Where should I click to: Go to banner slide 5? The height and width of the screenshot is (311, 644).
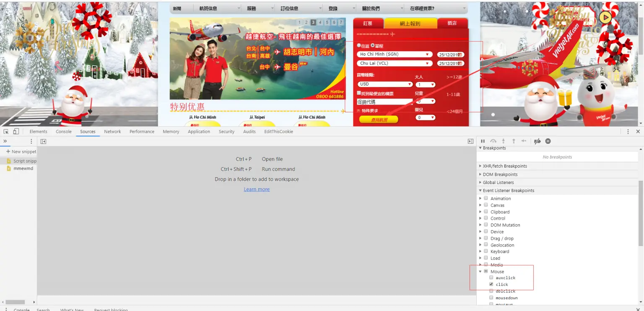pyautogui.click(x=327, y=23)
